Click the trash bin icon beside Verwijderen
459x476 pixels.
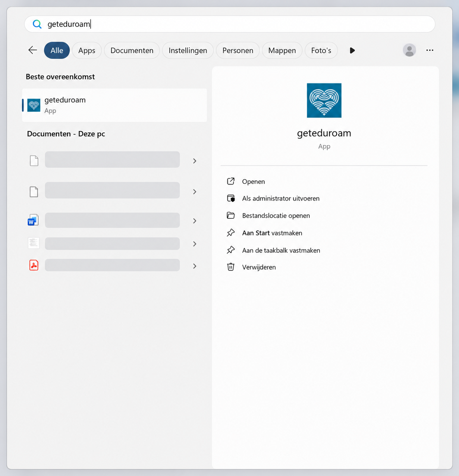231,267
